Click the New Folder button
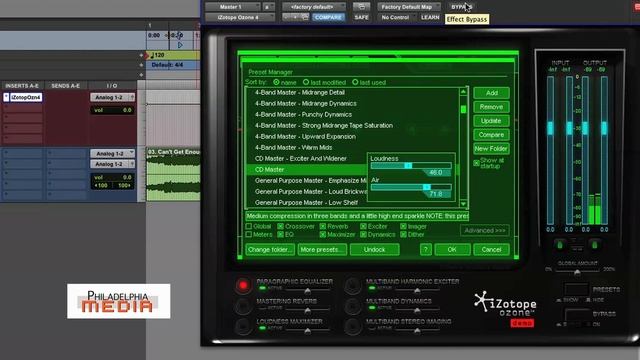This screenshot has width=640, height=360. [491, 149]
